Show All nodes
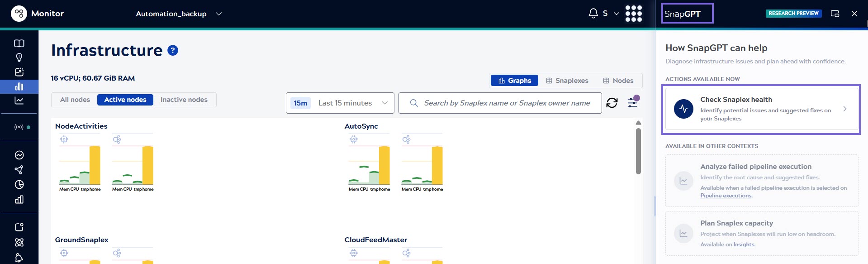 point(75,100)
